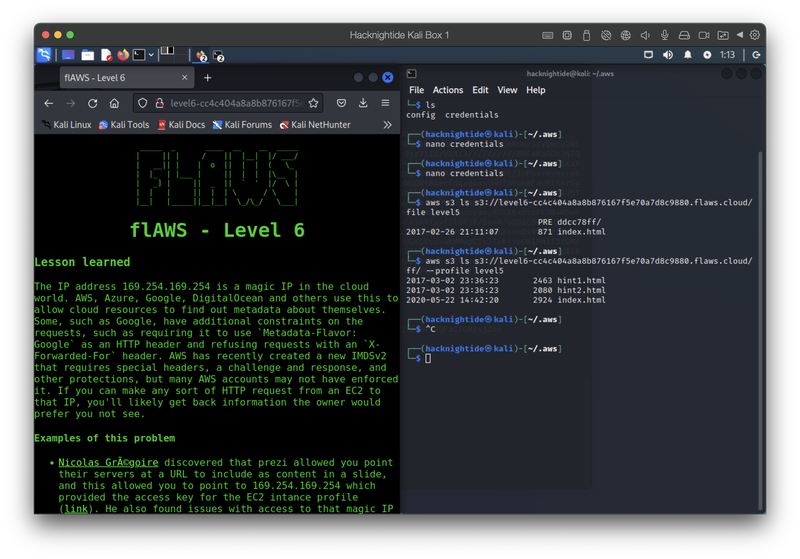Show more bookmarks with the chevron
Image resolution: width=800 pixels, height=559 pixels.
[387, 125]
